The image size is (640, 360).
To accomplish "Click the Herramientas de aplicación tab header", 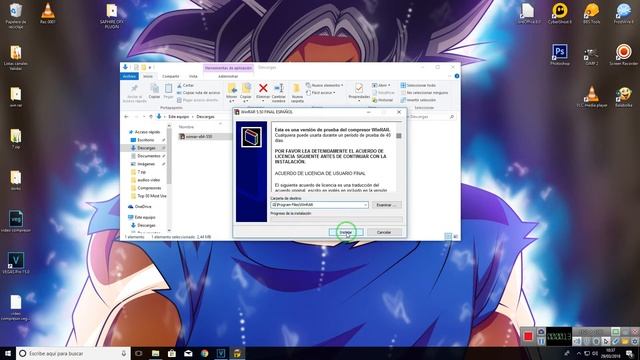I will tap(229, 68).
